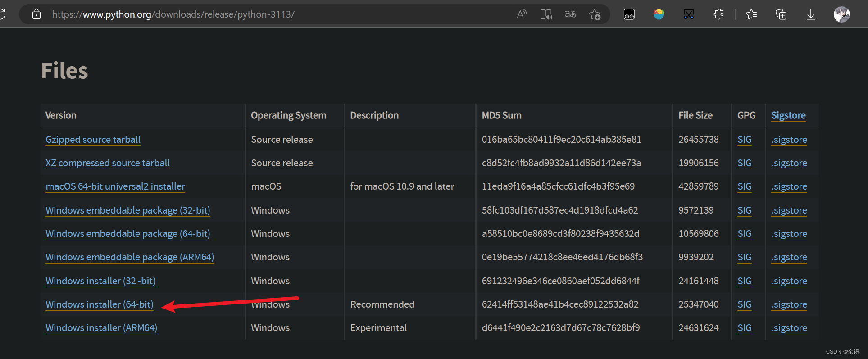The image size is (868, 359).
Task: Download Windows installer (32-bit)
Action: click(x=100, y=281)
